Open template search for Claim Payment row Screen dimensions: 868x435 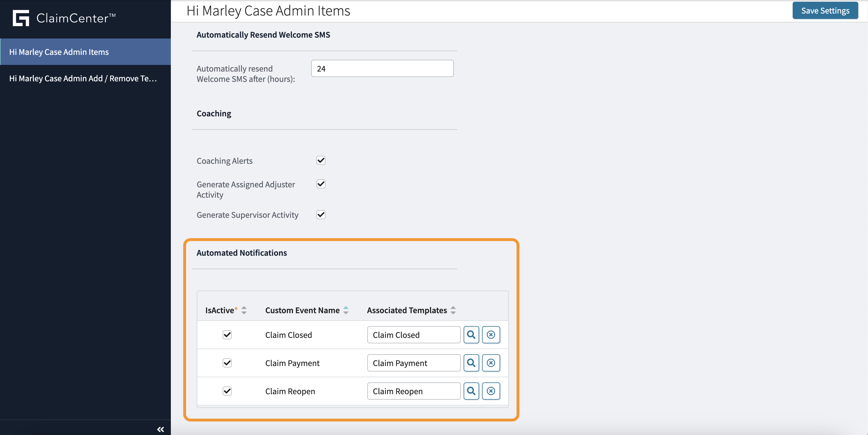[x=471, y=363]
